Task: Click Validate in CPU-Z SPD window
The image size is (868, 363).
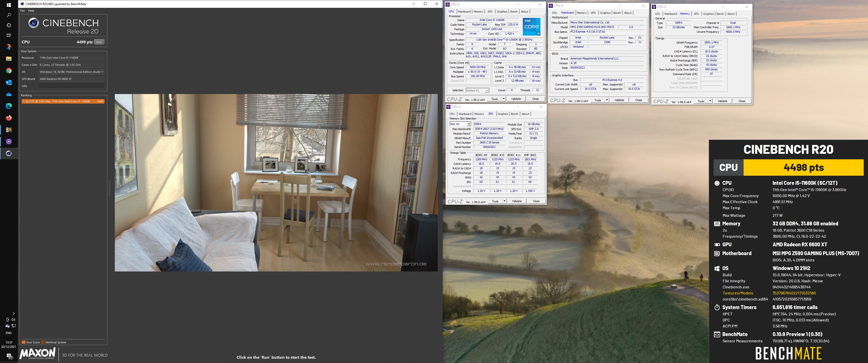Action: coord(517,201)
